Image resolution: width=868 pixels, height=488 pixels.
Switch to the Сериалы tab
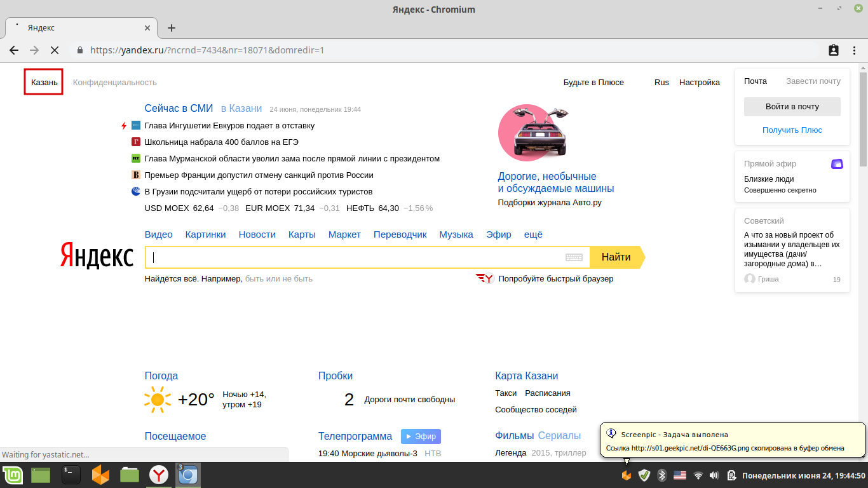559,436
